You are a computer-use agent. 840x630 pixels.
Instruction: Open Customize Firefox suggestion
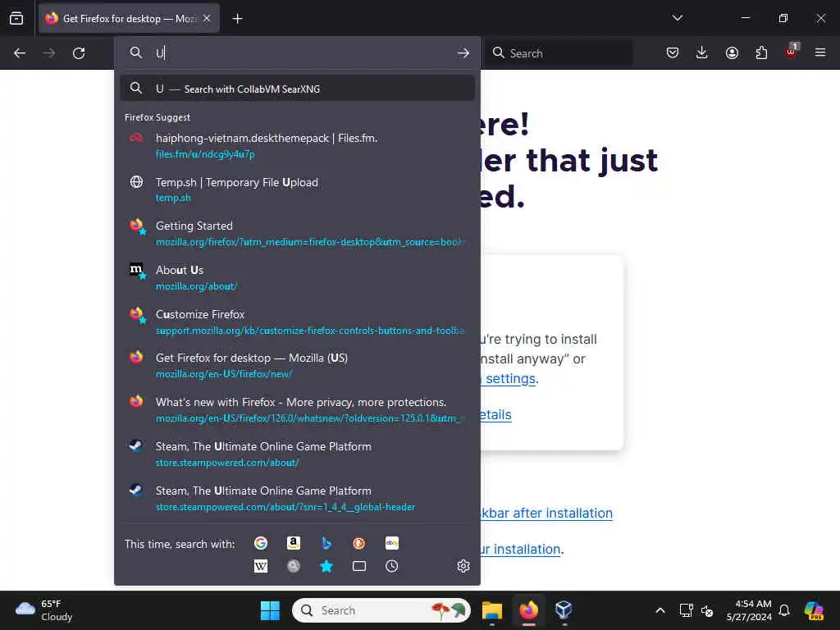297,322
